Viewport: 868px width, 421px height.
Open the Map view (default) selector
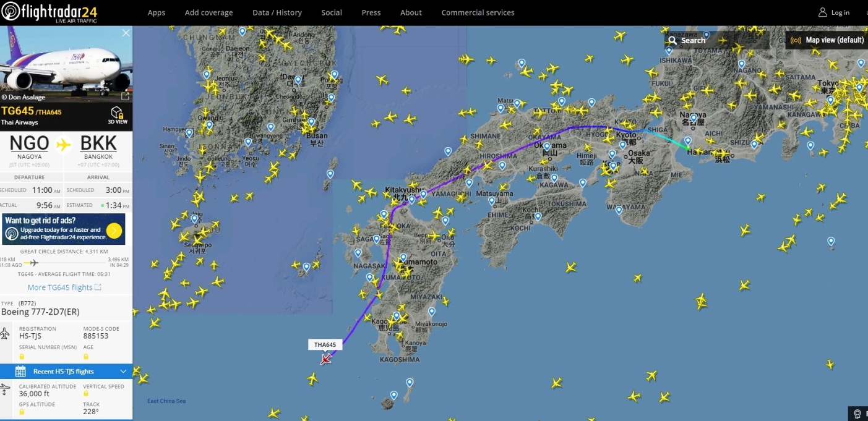[828, 40]
